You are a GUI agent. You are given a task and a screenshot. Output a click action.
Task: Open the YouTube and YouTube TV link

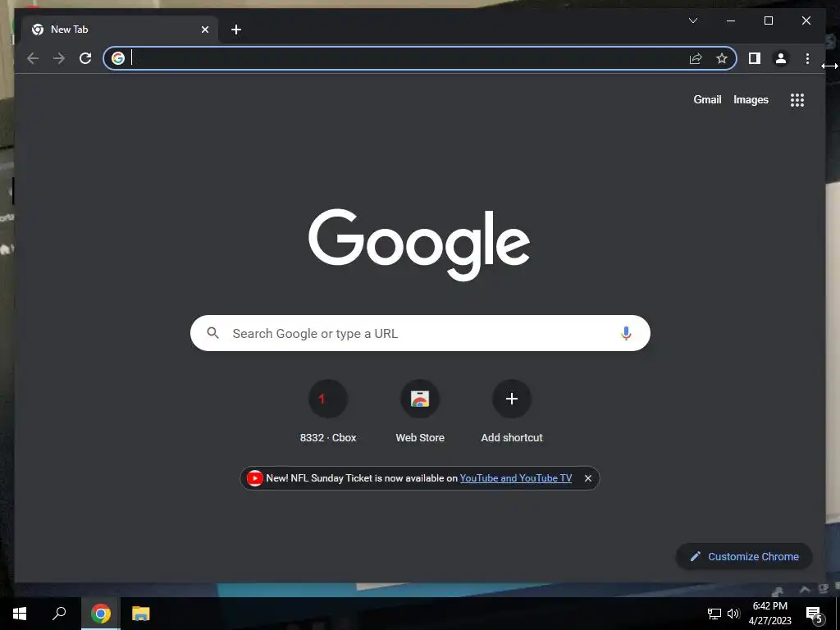515,478
